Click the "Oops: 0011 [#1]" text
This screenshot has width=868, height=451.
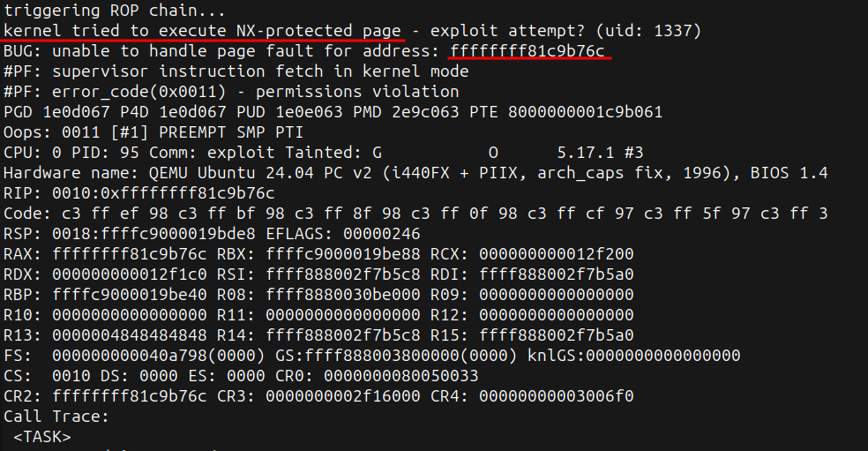point(66,132)
